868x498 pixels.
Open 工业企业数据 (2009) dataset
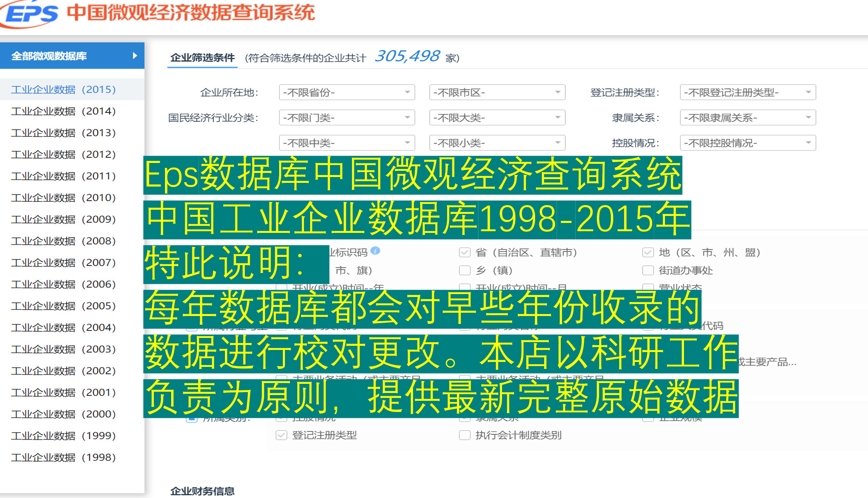(63, 219)
